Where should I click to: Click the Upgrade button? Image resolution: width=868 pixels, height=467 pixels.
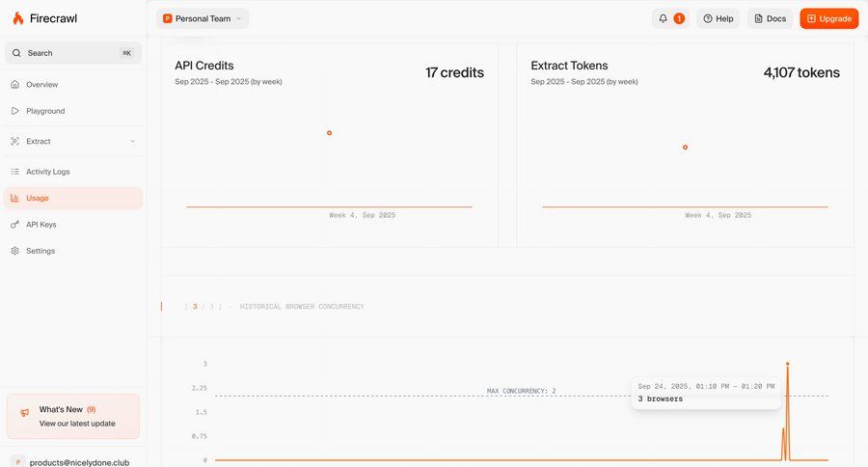click(828, 18)
